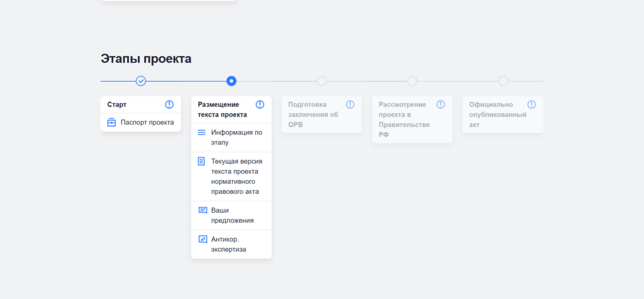Click comment icon beside Ваши предложения

pos(203,211)
